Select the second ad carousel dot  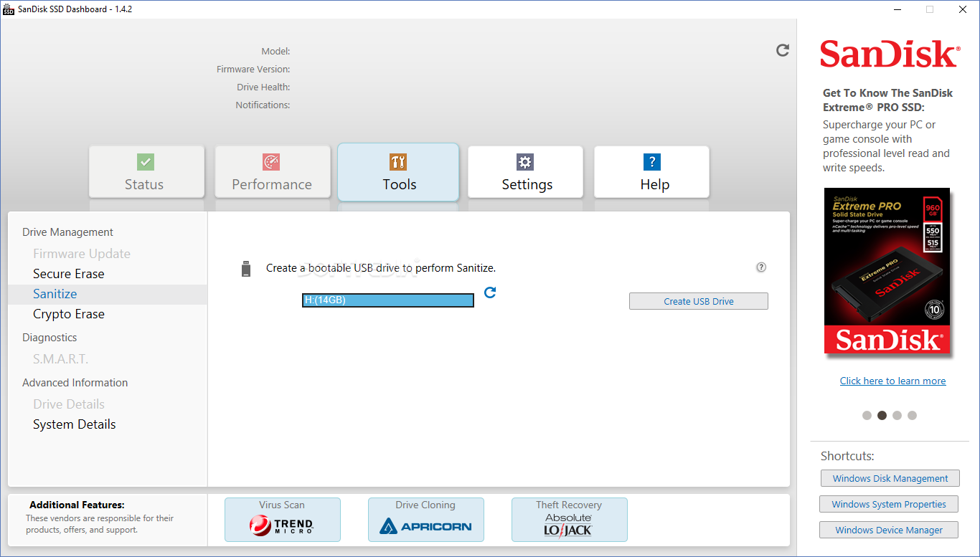[882, 415]
